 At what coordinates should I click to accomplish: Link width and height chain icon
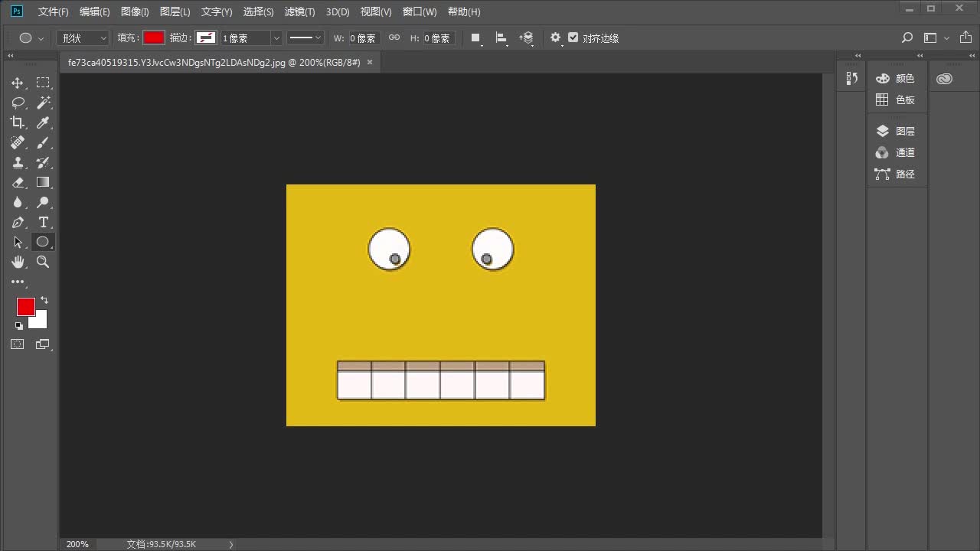point(394,37)
